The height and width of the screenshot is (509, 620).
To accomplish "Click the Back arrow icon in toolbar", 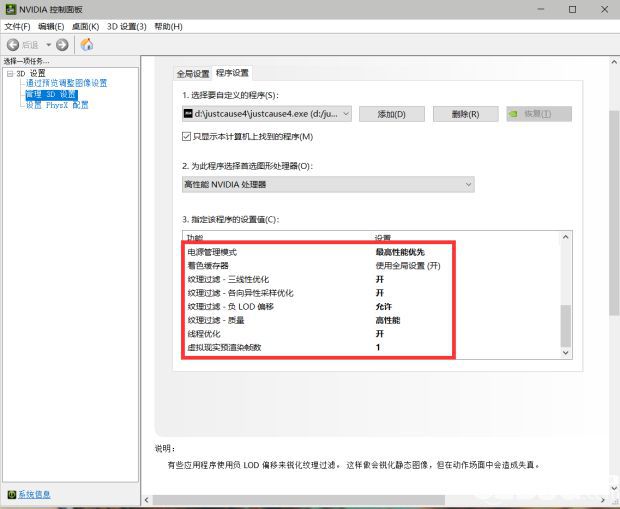I will tap(13, 45).
